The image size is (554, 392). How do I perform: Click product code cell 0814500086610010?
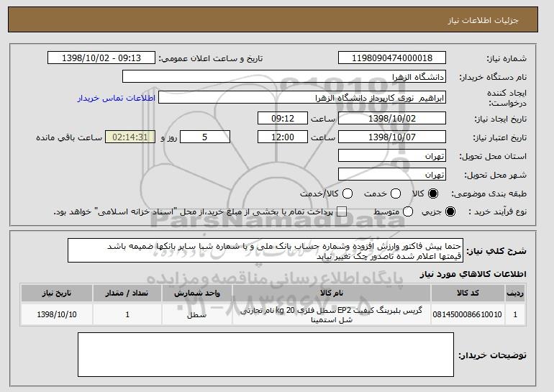468,314
